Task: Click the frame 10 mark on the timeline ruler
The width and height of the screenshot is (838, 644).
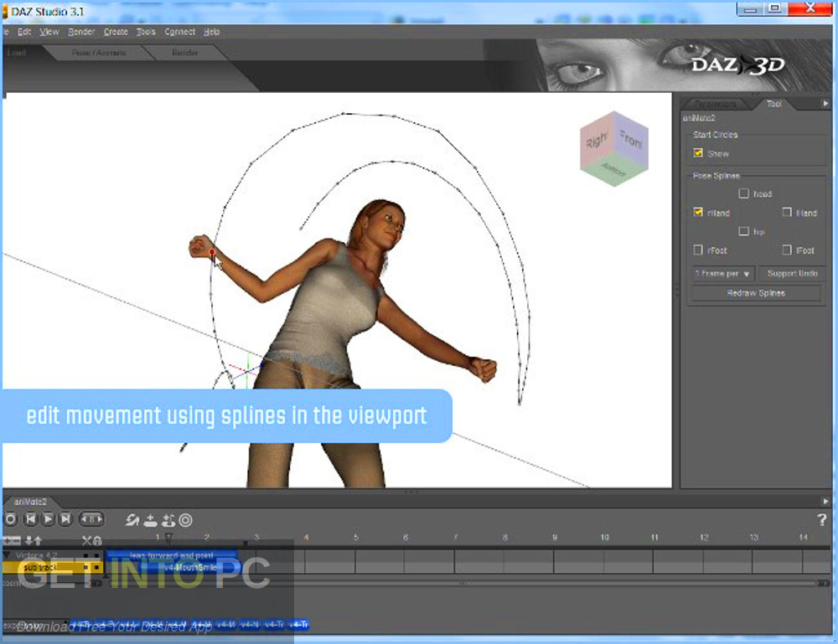Action: click(604, 537)
